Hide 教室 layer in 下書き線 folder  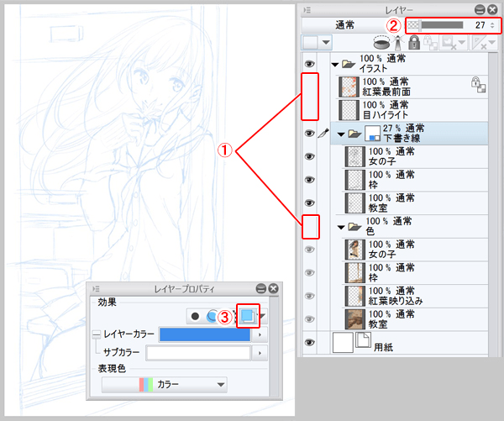(x=309, y=203)
